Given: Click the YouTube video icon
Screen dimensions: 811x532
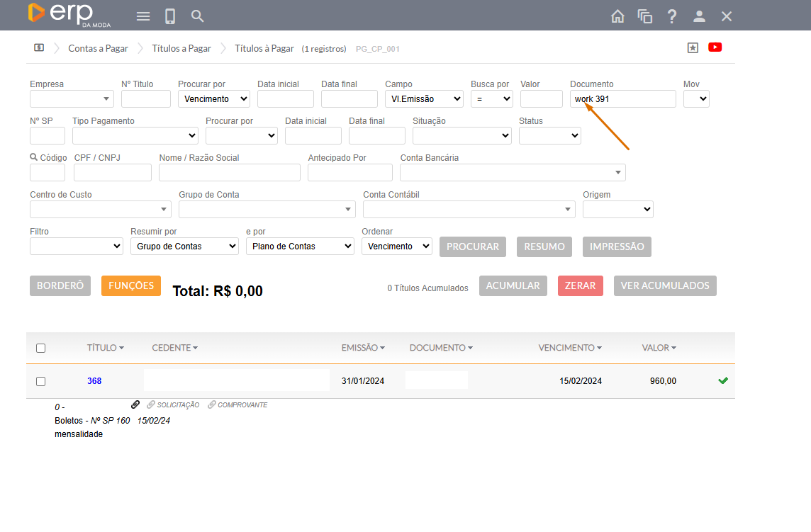Looking at the screenshot, I should click(x=715, y=47).
